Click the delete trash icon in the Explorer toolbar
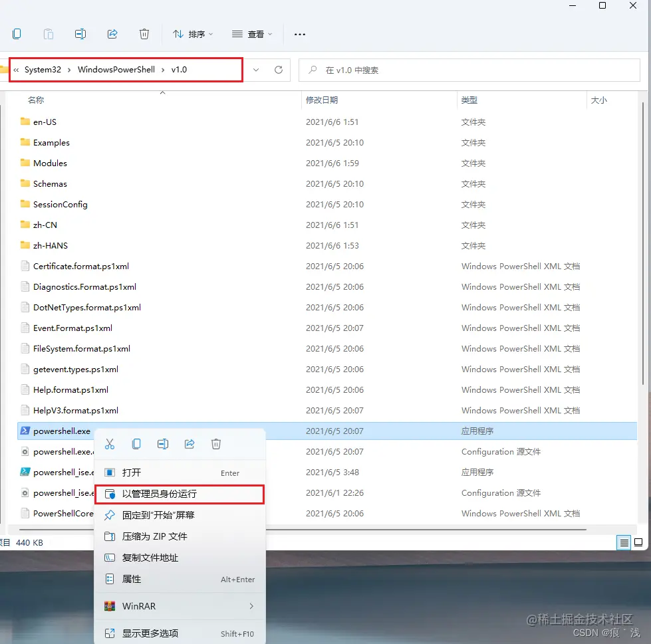651x644 pixels. point(144,34)
